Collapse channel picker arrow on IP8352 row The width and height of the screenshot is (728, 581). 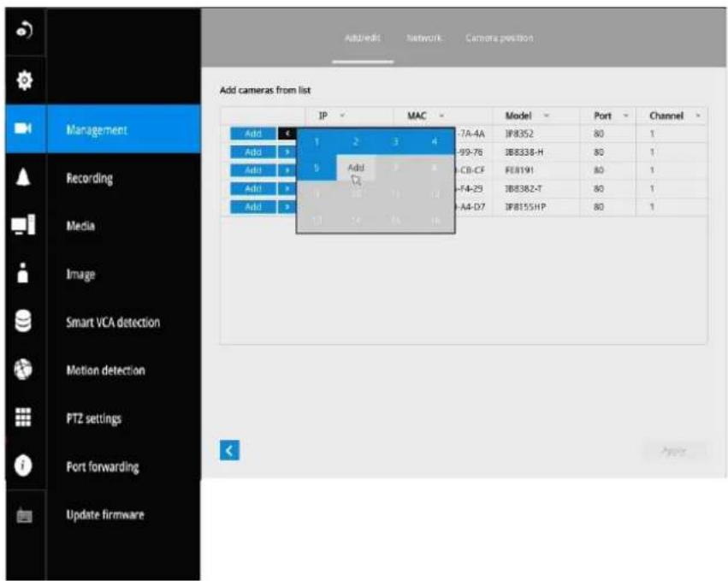287,133
